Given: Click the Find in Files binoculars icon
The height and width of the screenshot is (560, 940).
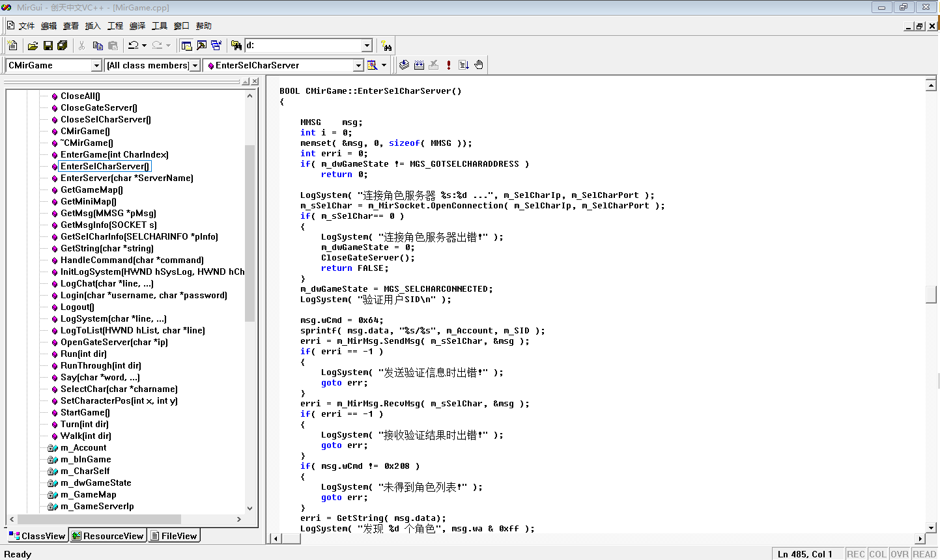Looking at the screenshot, I should [236, 46].
